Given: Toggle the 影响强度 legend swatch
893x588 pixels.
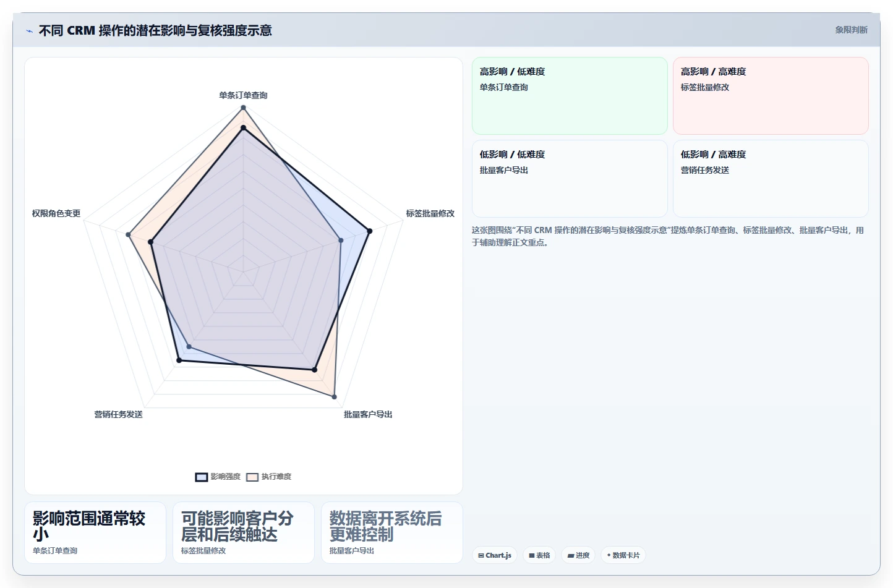Looking at the screenshot, I should pos(202,477).
